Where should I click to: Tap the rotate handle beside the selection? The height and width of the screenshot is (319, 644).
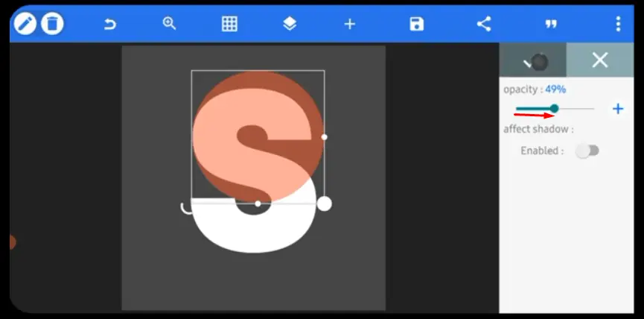point(186,208)
